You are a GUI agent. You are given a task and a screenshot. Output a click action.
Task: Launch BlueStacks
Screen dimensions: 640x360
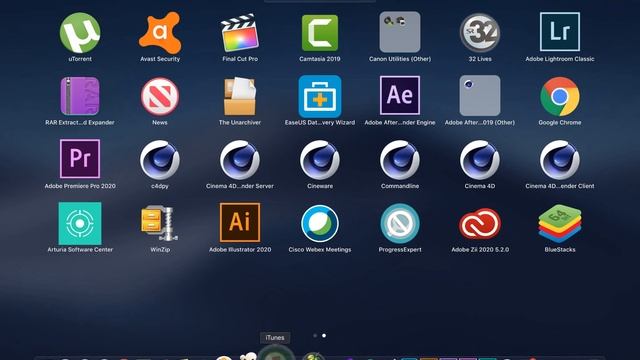tap(560, 224)
